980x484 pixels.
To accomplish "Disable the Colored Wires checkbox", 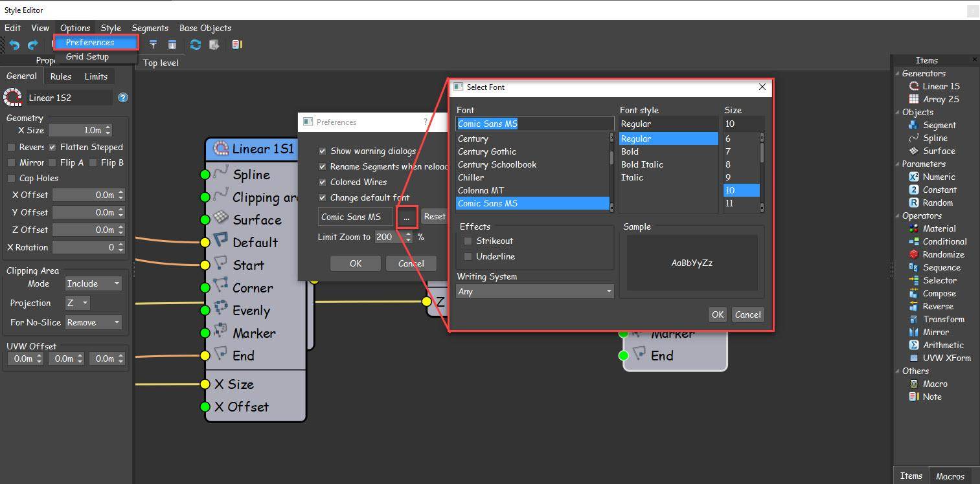I will tap(323, 182).
